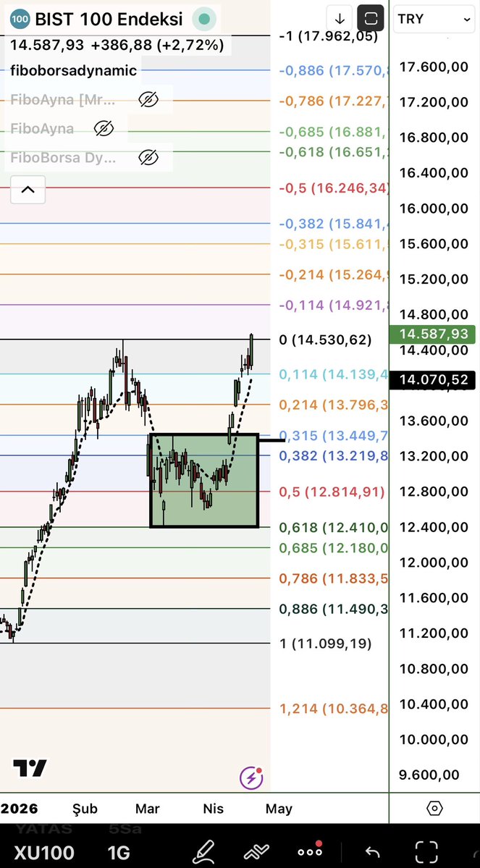The width and height of the screenshot is (480, 868).
Task: Undo with the back arrow icon
Action: click(x=373, y=852)
